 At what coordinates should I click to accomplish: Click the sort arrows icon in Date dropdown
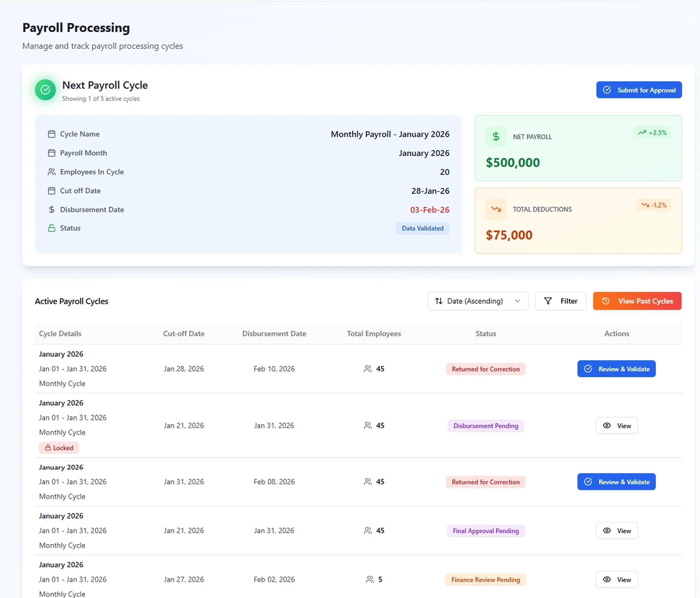coord(439,301)
